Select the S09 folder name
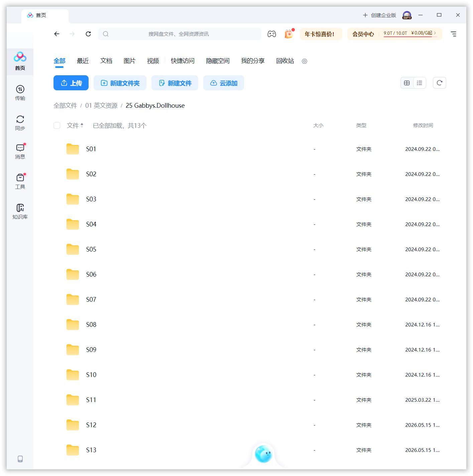Viewport: 473px width, 476px height. coord(91,350)
